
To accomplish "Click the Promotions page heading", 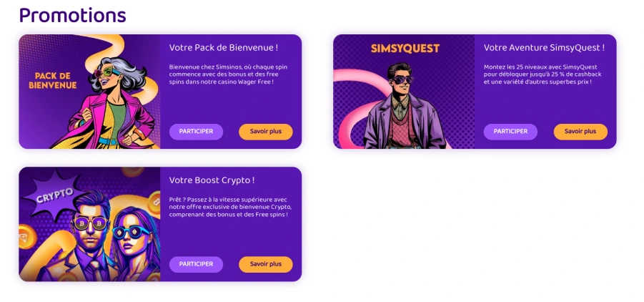I will (71, 15).
